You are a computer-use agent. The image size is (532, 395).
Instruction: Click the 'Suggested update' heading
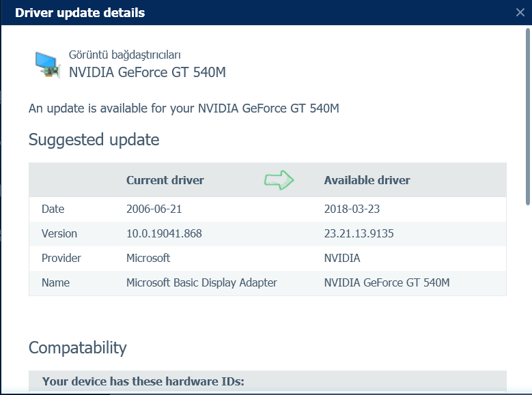tap(94, 140)
